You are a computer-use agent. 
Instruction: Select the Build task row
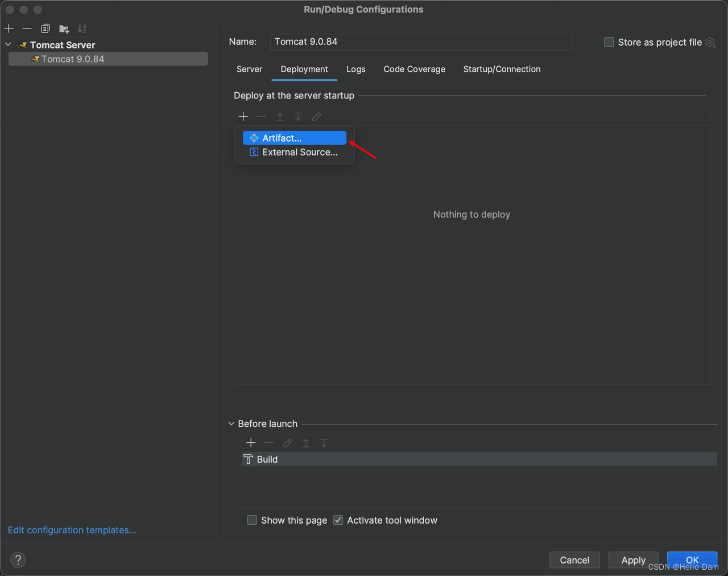(x=479, y=459)
